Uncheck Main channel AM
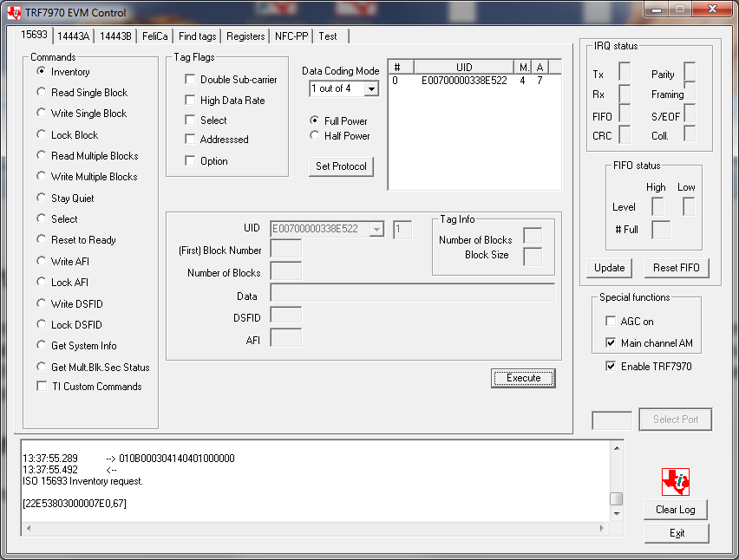Screen dimensions: 739x560 (611, 341)
